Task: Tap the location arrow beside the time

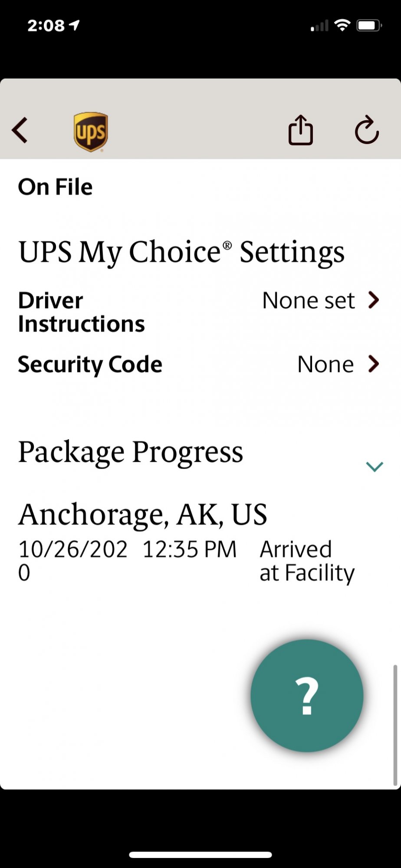Action: (x=75, y=26)
